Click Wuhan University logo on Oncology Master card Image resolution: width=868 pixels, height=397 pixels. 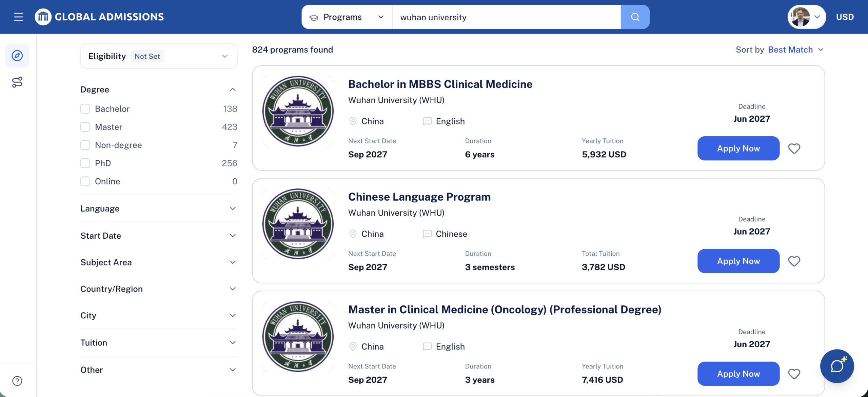(x=298, y=337)
